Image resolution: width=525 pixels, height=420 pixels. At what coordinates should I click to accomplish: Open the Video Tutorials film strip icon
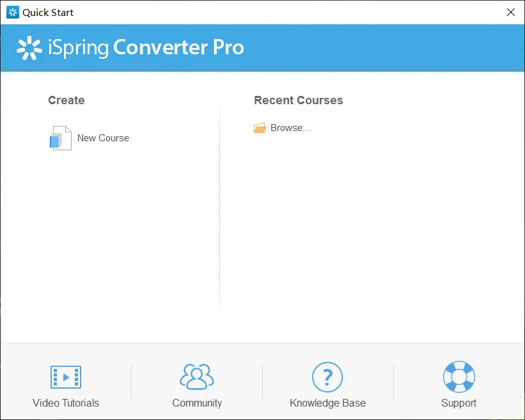[66, 377]
